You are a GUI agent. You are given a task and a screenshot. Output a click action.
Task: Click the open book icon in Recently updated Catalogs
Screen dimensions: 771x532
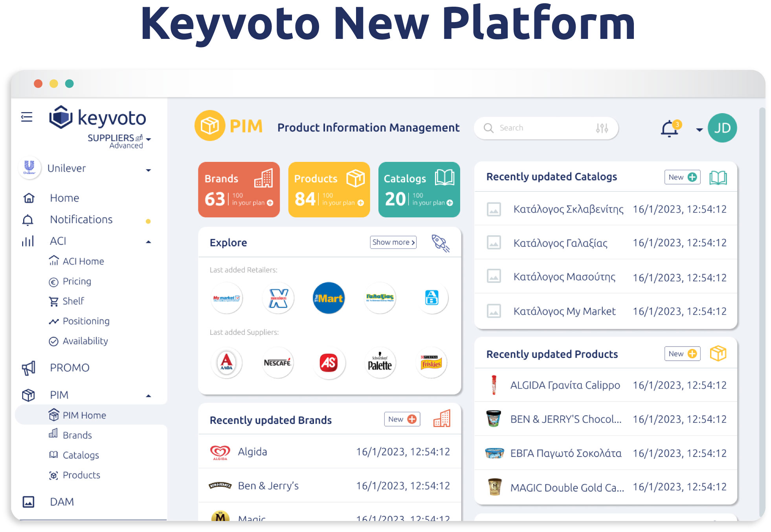[x=718, y=178]
